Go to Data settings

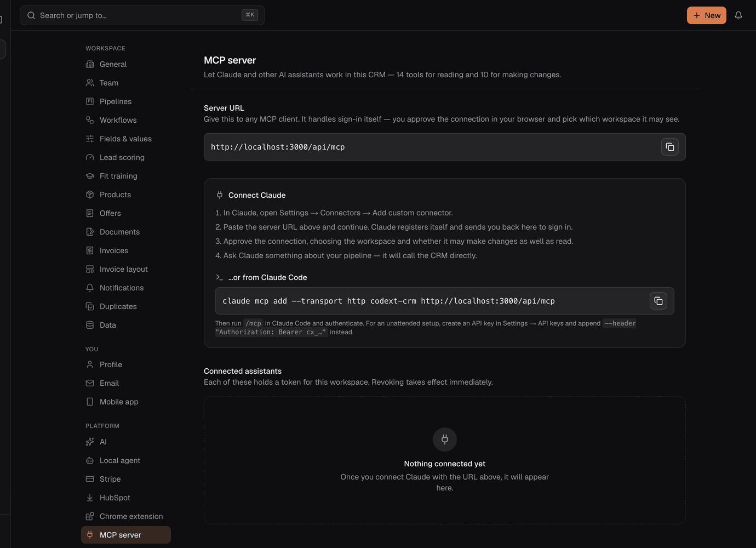click(x=125, y=325)
